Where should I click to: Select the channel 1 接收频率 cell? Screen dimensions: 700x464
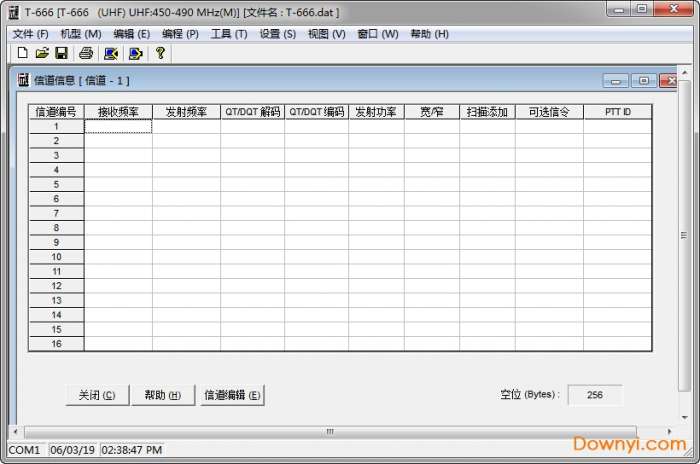tap(118, 126)
